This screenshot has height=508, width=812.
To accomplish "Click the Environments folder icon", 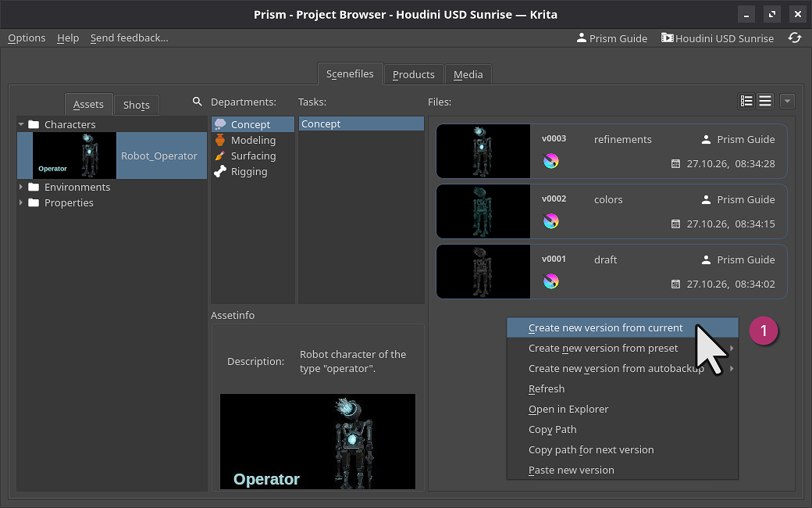I will click(34, 187).
